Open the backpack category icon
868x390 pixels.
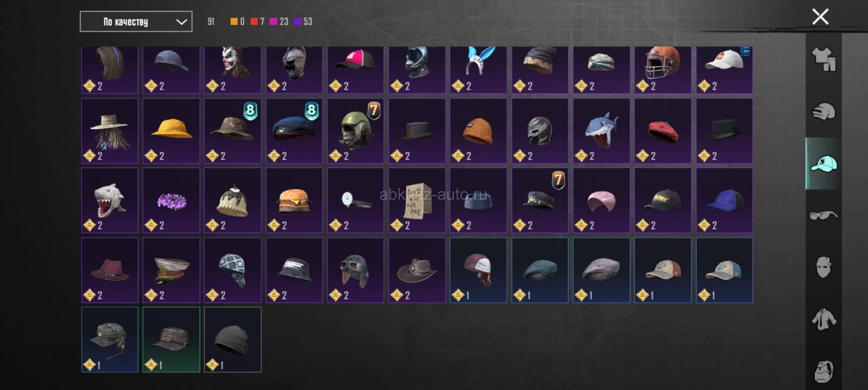click(824, 371)
